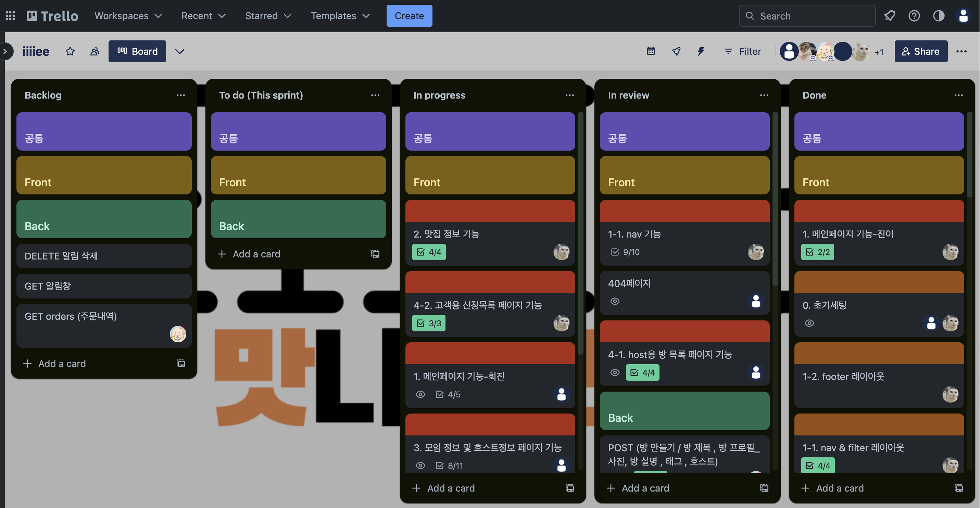Toggle watch eye on 404페이지 card
Image resolution: width=980 pixels, height=508 pixels.
click(615, 301)
